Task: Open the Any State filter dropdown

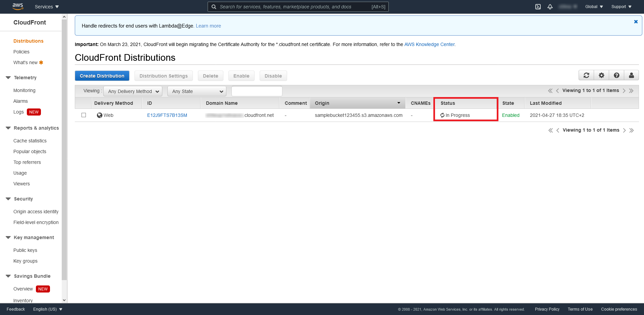Action: coord(197,91)
